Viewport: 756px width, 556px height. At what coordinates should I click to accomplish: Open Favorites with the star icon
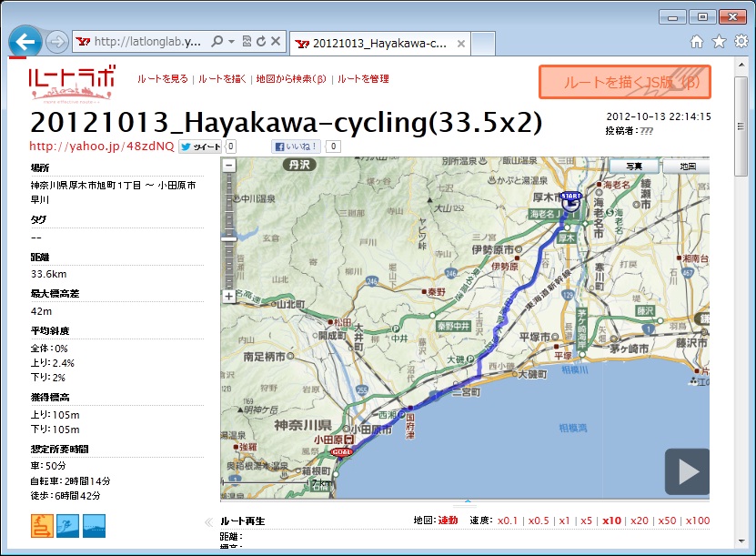719,42
